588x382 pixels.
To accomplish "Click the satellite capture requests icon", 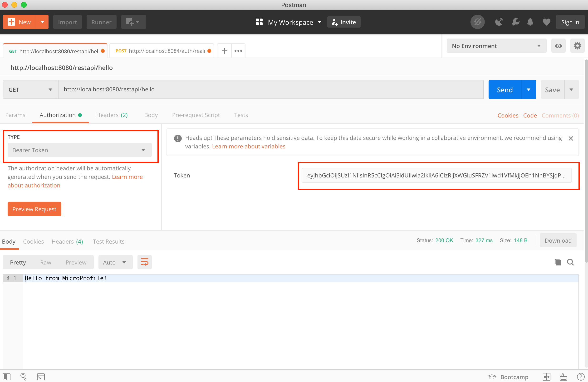I will 499,22.
